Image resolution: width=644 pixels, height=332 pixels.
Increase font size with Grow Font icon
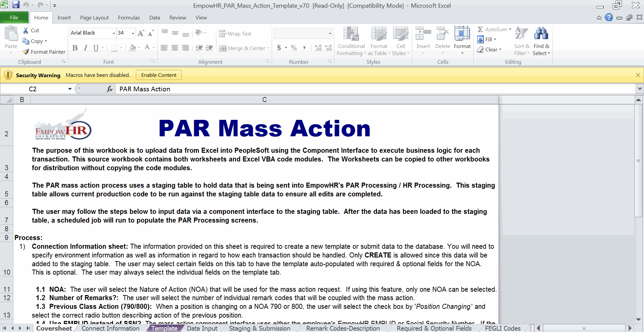click(x=141, y=33)
